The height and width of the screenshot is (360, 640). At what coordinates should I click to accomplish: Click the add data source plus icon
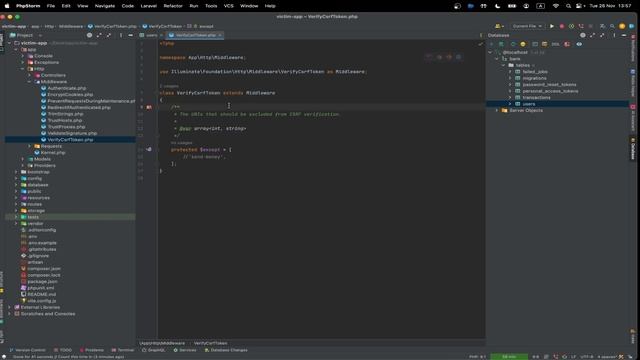491,44
